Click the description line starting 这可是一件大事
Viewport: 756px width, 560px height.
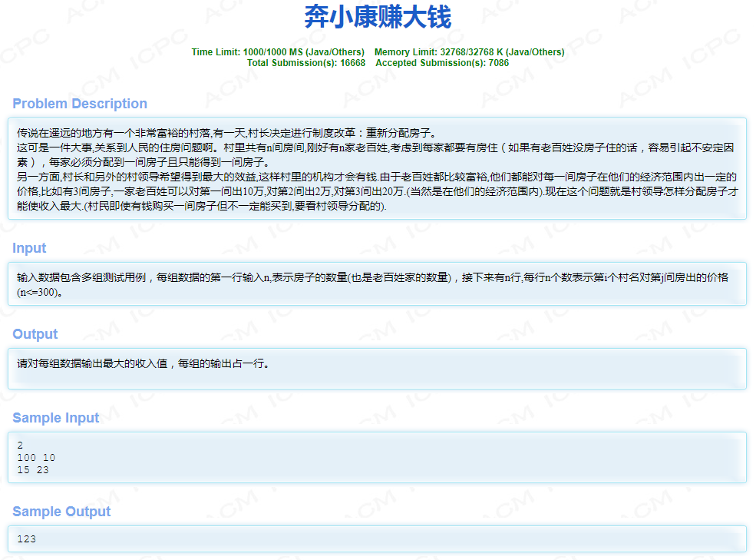(375, 147)
